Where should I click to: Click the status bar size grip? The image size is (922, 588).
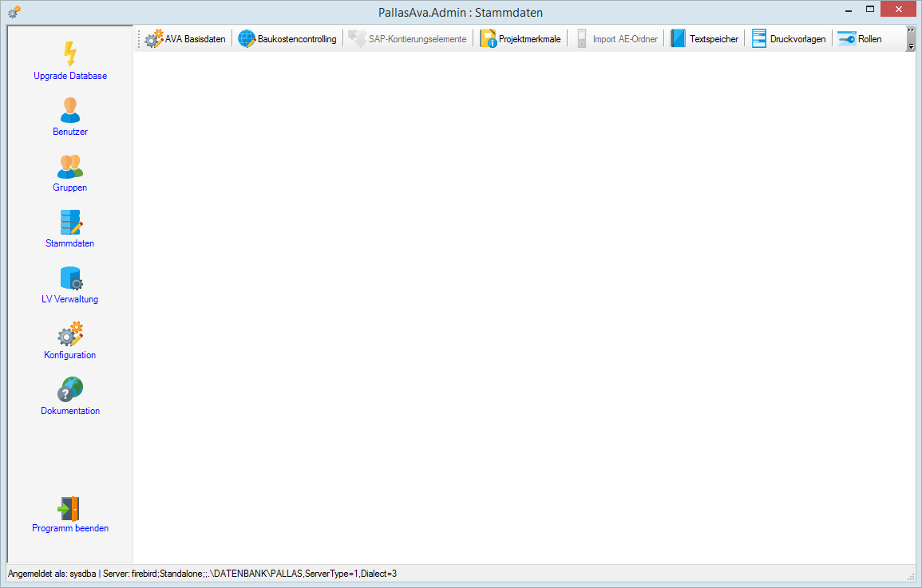(x=912, y=576)
